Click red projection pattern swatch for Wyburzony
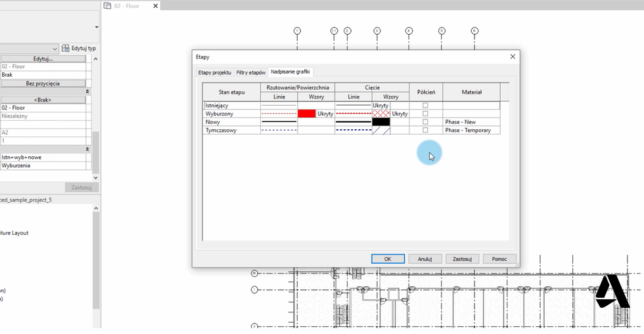 pyautogui.click(x=306, y=114)
